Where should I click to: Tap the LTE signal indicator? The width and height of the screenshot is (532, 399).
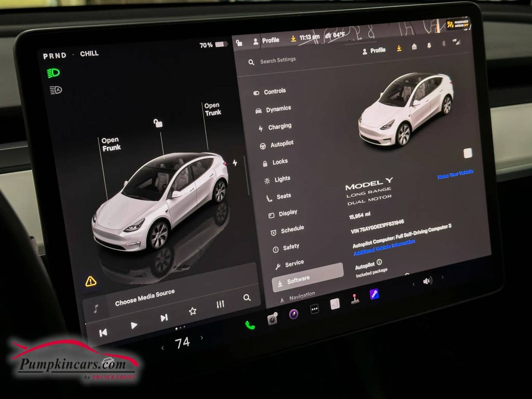[456, 41]
